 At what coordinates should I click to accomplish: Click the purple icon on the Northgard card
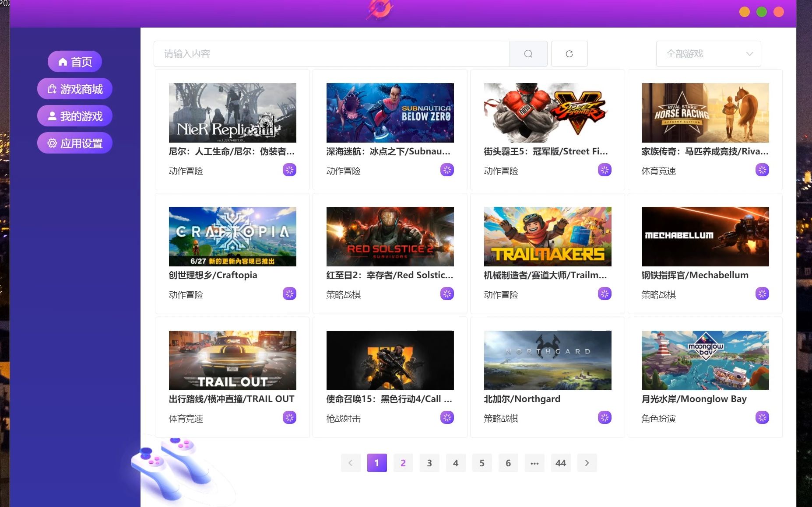click(x=605, y=417)
